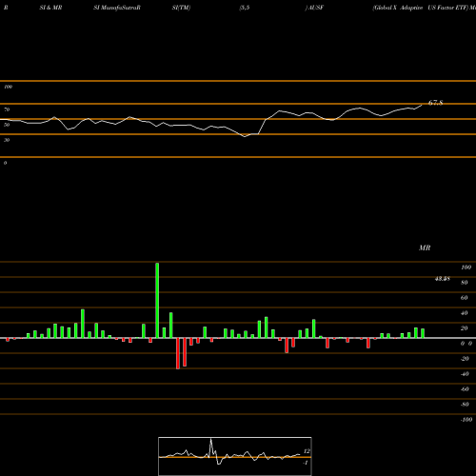Click the 48.48 value in the MR panel
Image resolution: width=476 pixels, height=476 pixels.
click(442, 279)
